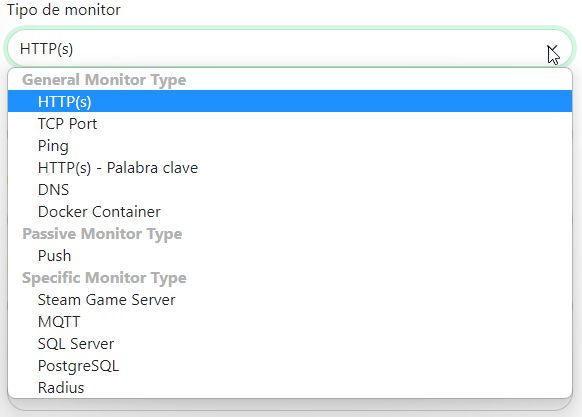Click the empty area right of Docker Container
582x417 pixels.
pyautogui.click(x=367, y=212)
